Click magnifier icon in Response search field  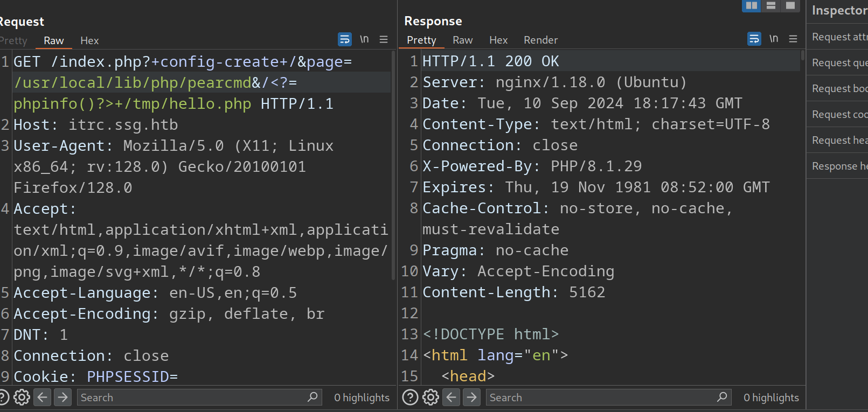pyautogui.click(x=722, y=397)
